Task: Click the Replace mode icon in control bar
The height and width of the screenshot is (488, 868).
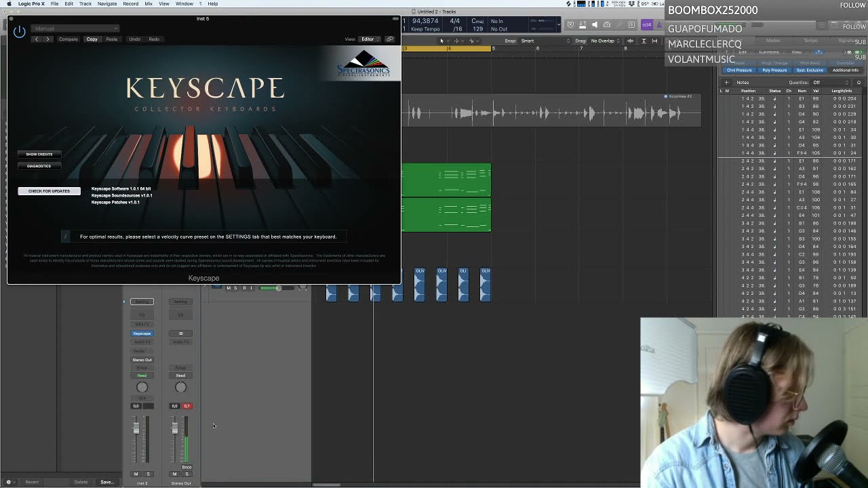Action: 570,25
